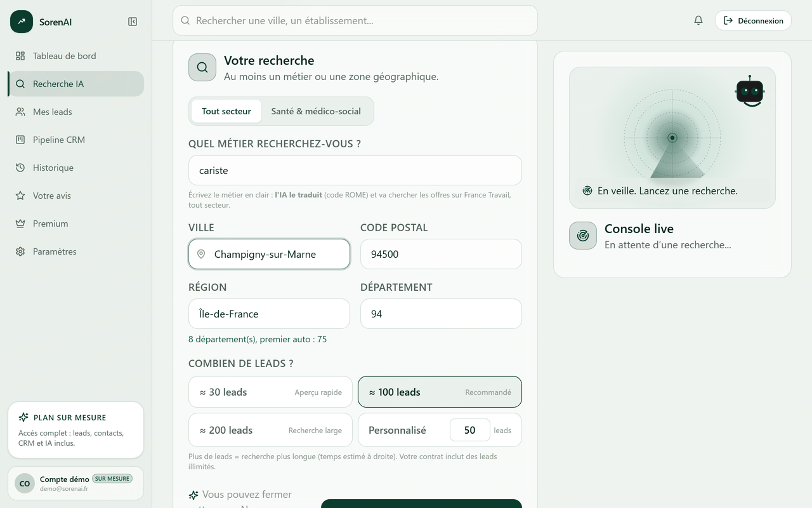Open the notifications bell
812x508 pixels.
(698, 20)
